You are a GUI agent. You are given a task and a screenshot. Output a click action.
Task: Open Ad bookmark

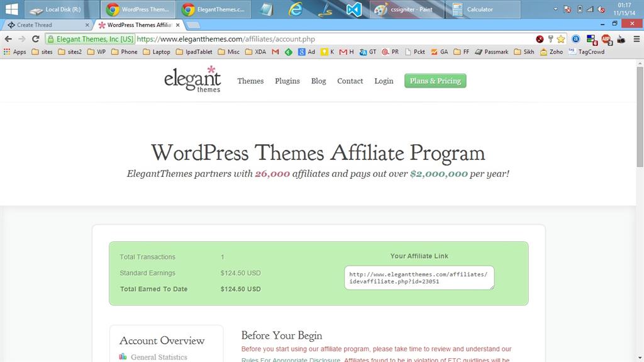pos(306,52)
